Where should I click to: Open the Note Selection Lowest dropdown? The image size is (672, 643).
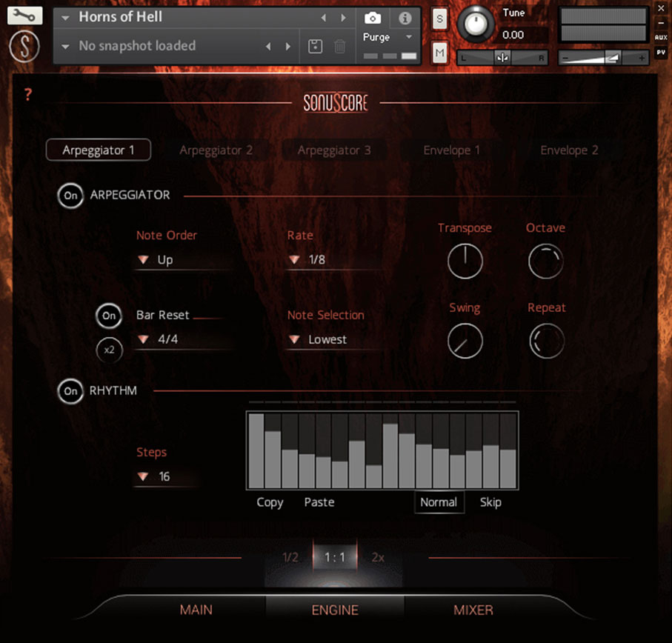coord(334,339)
